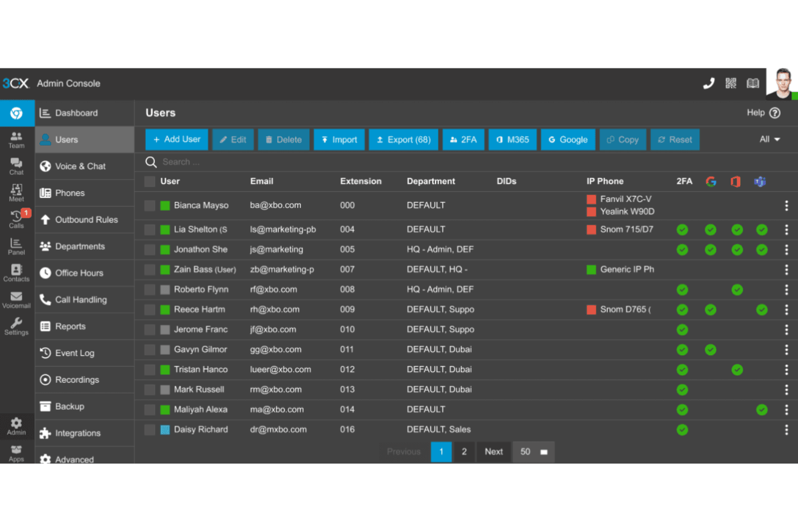The height and width of the screenshot is (532, 798).
Task: Click the search magnifier icon
Action: click(x=151, y=162)
